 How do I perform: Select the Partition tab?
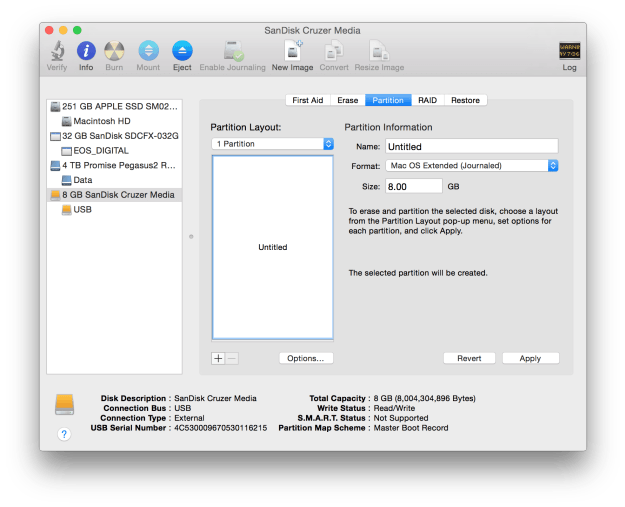[x=388, y=100]
